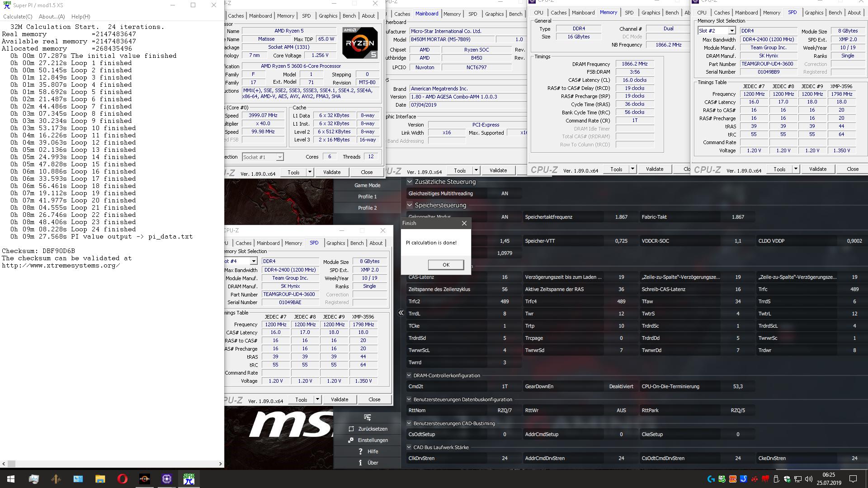The width and height of the screenshot is (868, 488).
Task: Collapse CAD Bus Laufwerk Stärke section
Action: click(409, 447)
